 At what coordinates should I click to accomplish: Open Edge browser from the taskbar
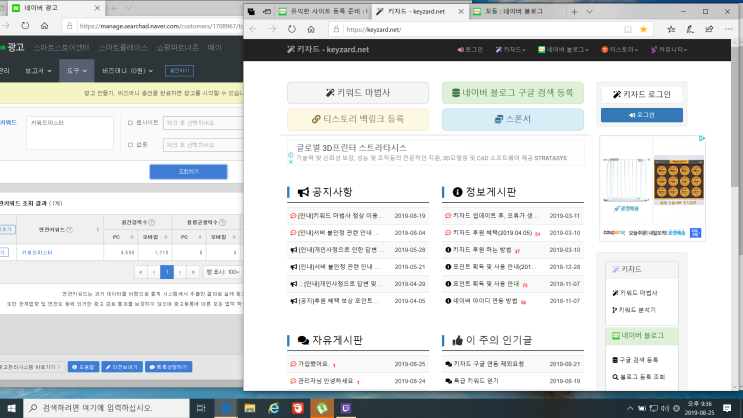click(226, 408)
